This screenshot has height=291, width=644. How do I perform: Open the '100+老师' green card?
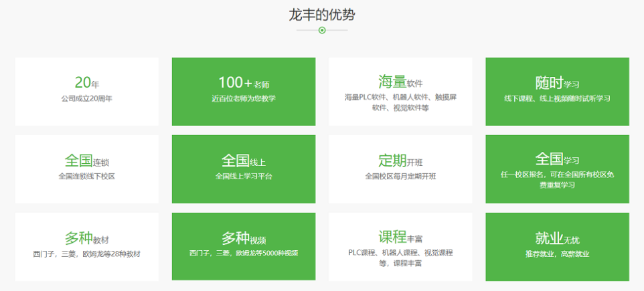(x=244, y=91)
